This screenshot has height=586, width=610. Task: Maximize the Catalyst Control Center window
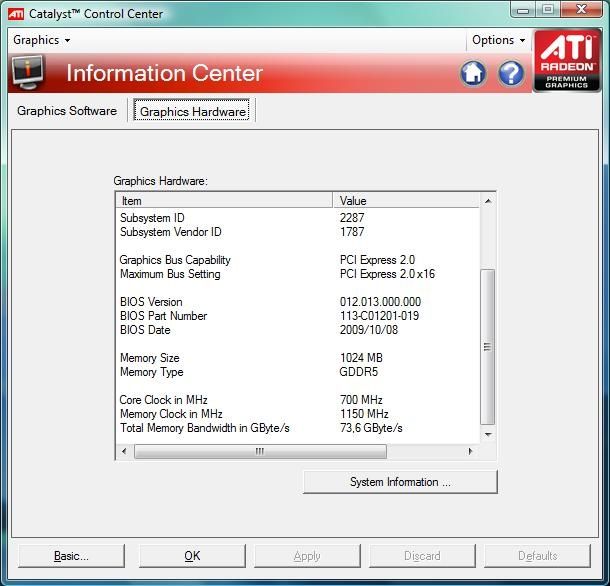tap(548, 10)
